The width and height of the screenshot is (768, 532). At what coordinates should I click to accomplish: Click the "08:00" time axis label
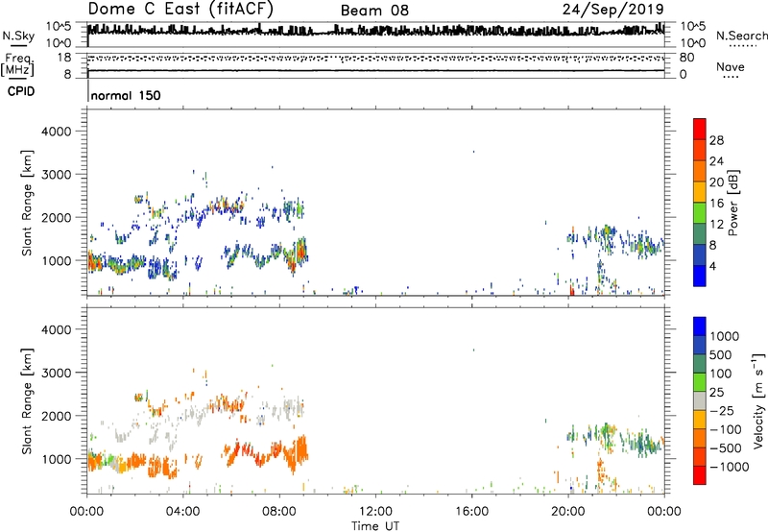coord(279,512)
